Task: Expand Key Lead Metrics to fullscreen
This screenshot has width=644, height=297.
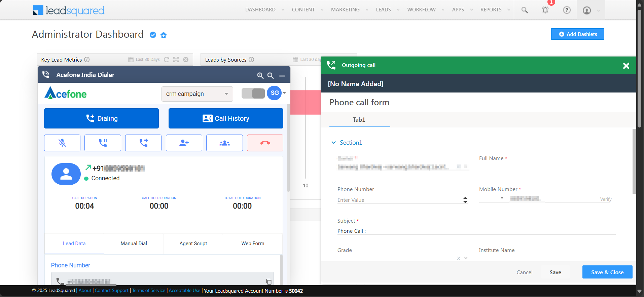Action: 176,60
